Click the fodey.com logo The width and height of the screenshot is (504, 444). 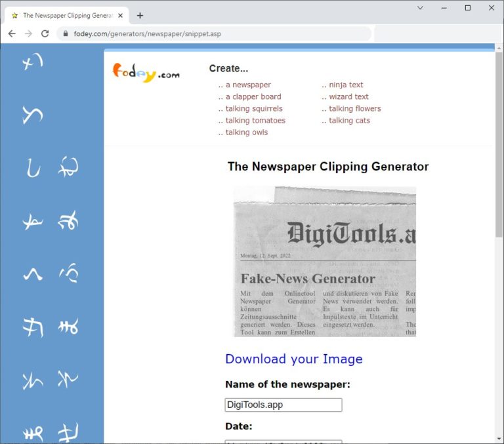click(x=146, y=73)
